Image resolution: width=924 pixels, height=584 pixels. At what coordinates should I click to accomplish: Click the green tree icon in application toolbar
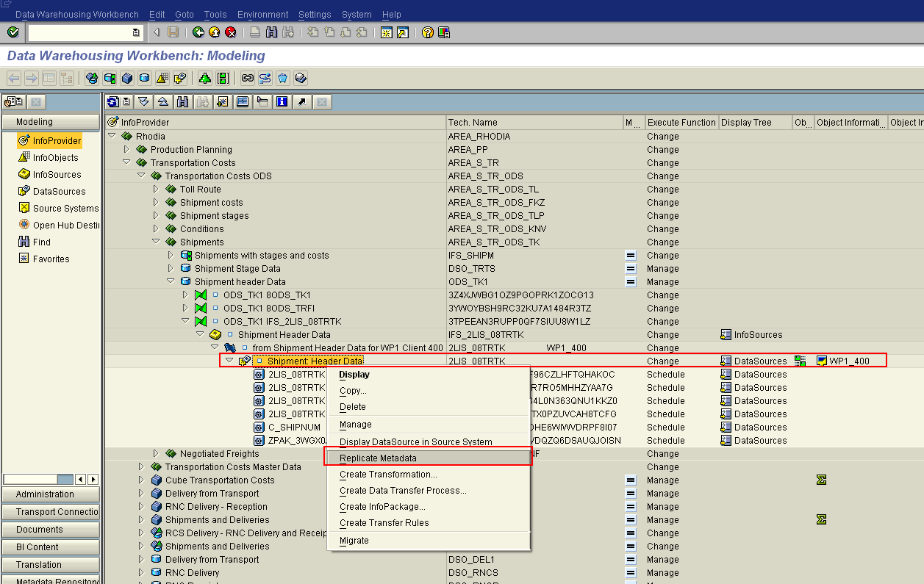(205, 78)
